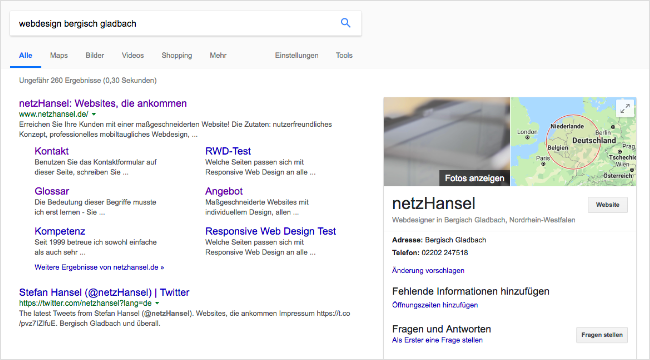Click the netzHansel title in knowledge panel
This screenshot has height=360, width=650.
[434, 204]
